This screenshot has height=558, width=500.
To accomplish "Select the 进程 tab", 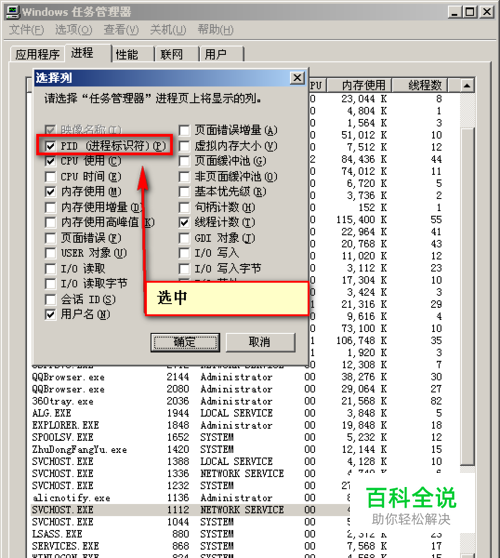I will tap(88, 53).
